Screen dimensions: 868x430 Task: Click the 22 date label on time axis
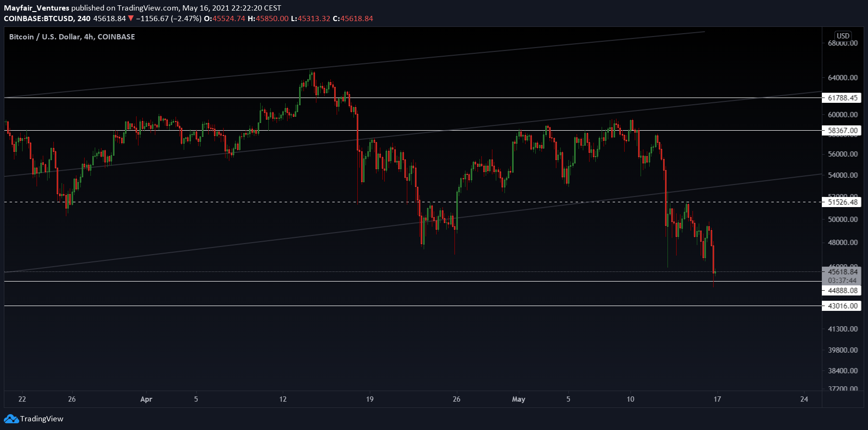coord(22,399)
